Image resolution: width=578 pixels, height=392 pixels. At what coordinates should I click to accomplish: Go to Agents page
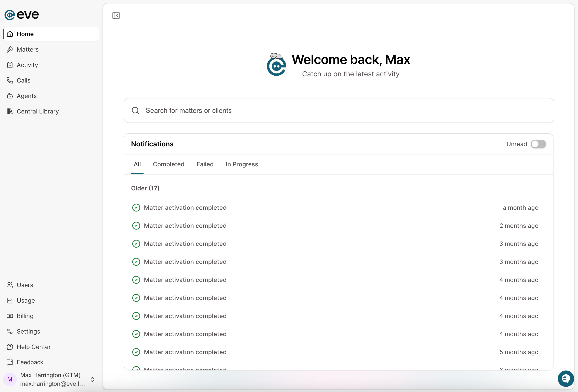(51, 96)
